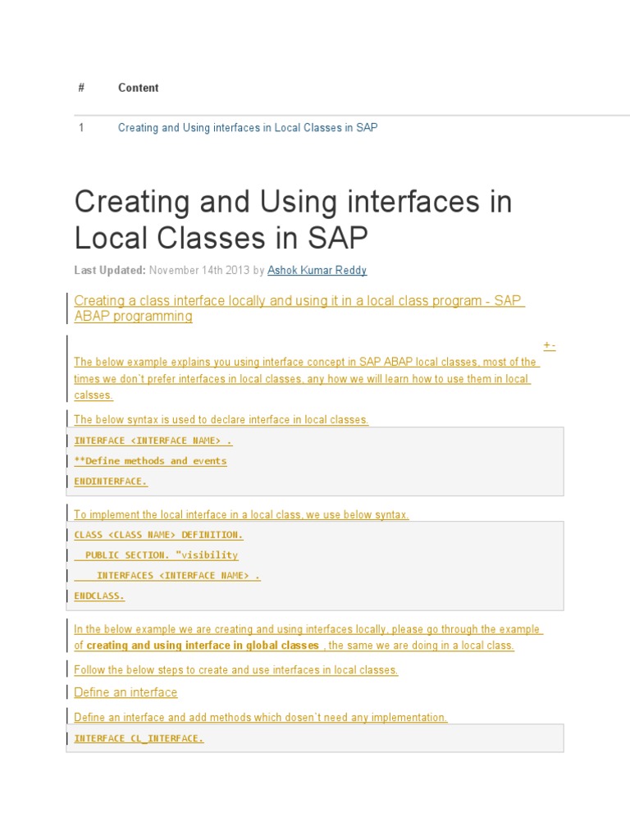Click the # column header

(x=81, y=88)
